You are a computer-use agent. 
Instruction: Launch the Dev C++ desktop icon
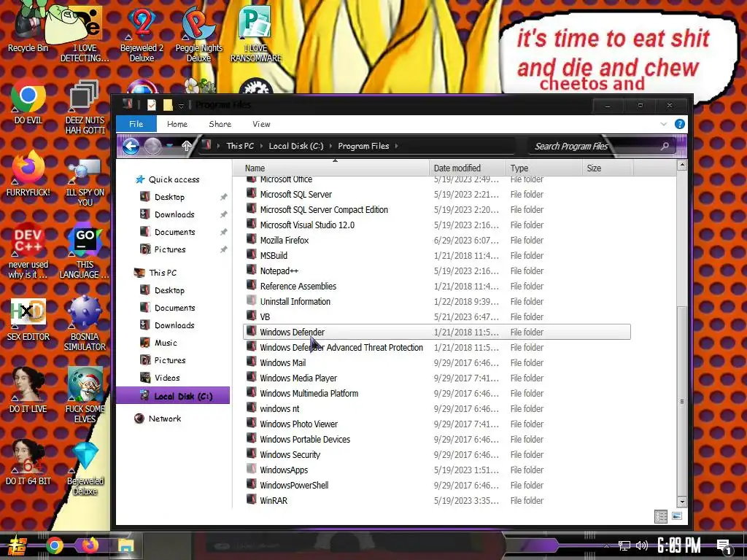pos(28,250)
